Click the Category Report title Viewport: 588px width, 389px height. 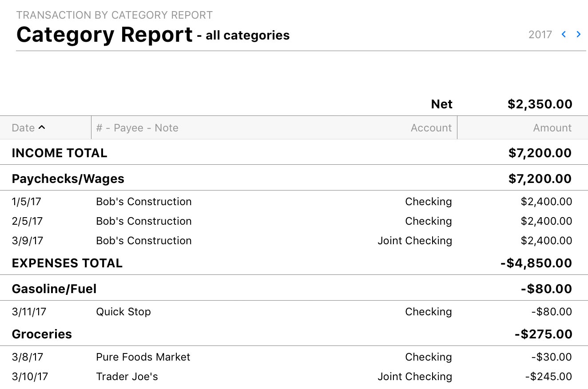(x=104, y=35)
